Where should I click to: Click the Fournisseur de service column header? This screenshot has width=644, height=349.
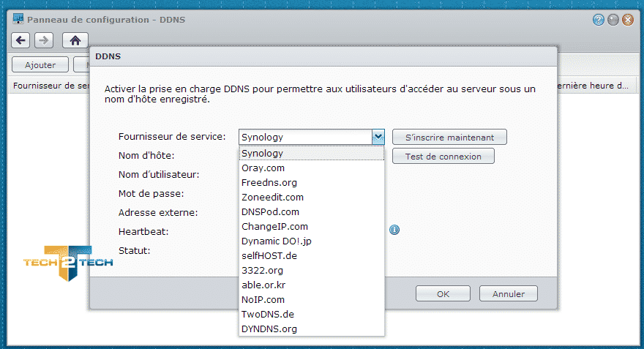tap(50, 86)
